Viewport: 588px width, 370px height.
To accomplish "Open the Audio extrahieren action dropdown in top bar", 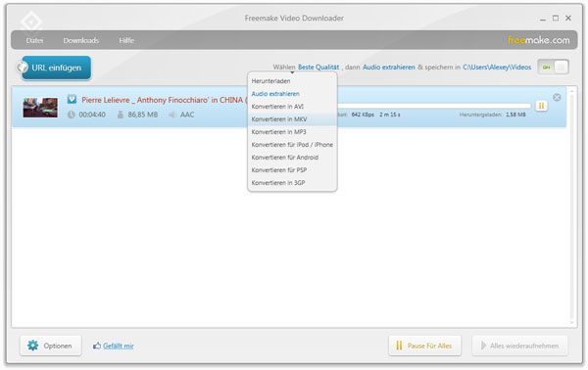I will (x=388, y=67).
